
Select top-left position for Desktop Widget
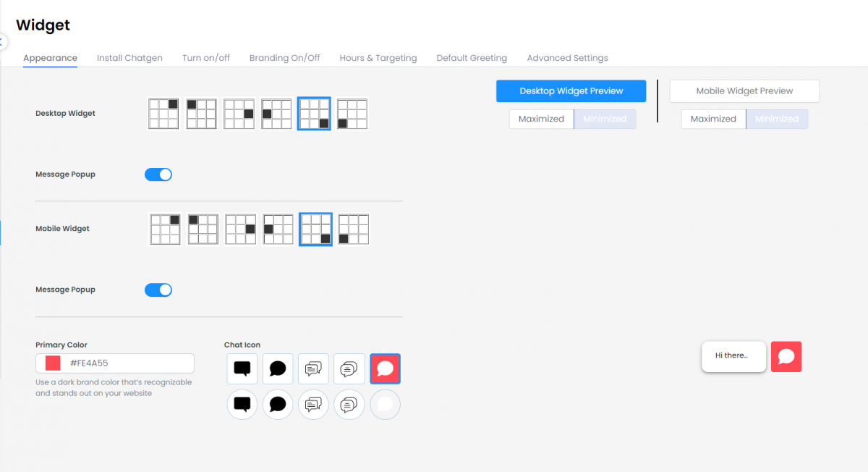pos(201,114)
